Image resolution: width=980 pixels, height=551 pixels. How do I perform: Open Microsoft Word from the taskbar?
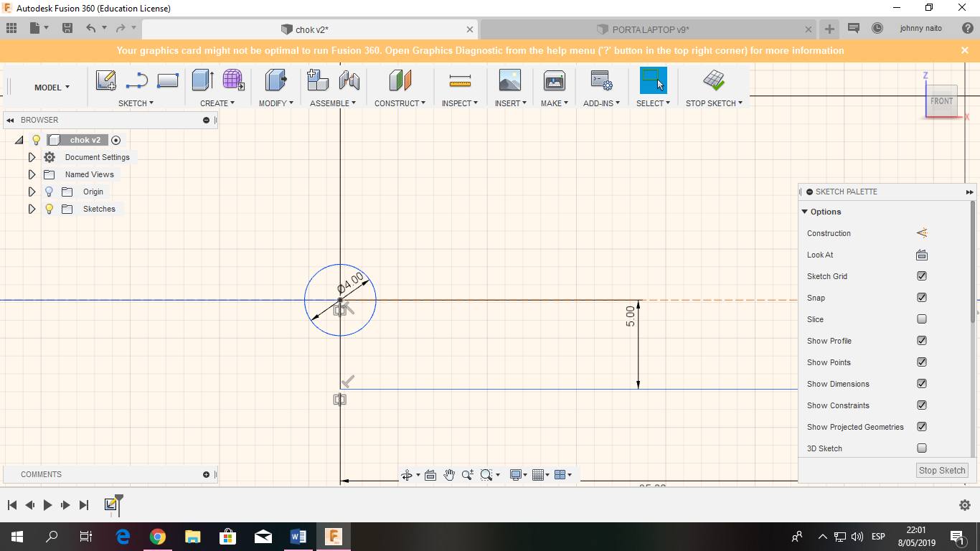298,537
